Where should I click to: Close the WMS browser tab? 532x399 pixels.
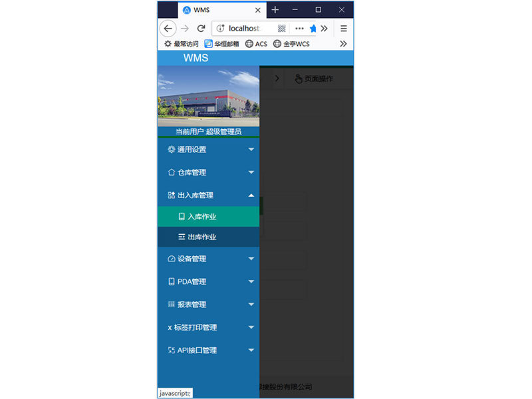click(x=258, y=10)
